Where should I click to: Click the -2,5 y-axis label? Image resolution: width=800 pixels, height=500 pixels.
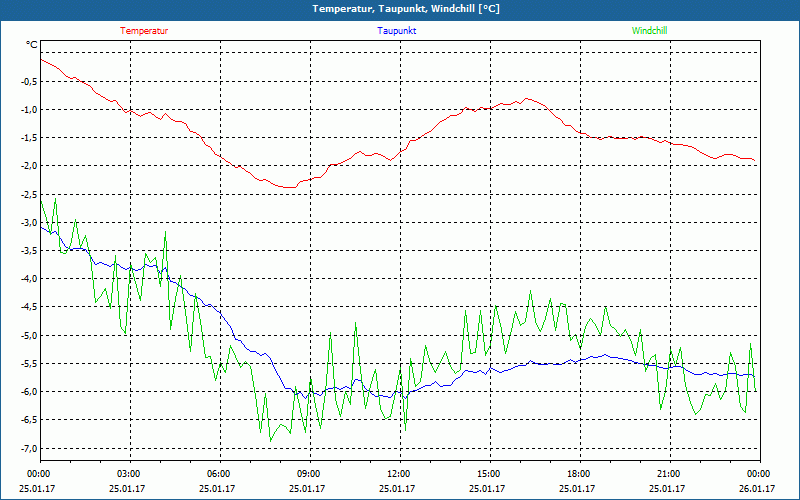29,194
